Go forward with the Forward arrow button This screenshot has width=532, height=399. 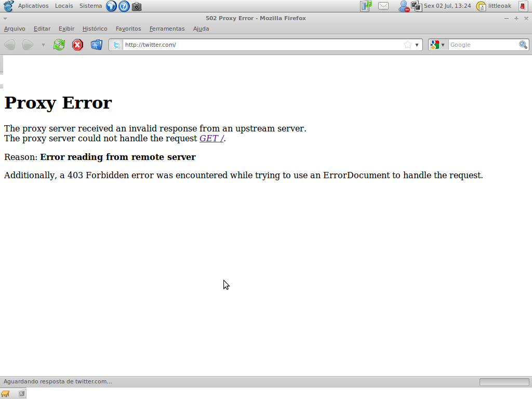click(28, 45)
